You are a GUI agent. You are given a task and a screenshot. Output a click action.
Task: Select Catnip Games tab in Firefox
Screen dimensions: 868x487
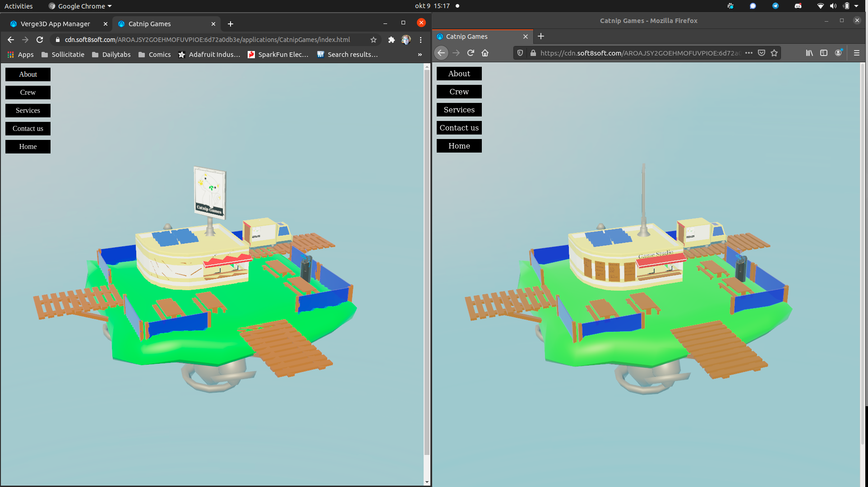coord(483,37)
